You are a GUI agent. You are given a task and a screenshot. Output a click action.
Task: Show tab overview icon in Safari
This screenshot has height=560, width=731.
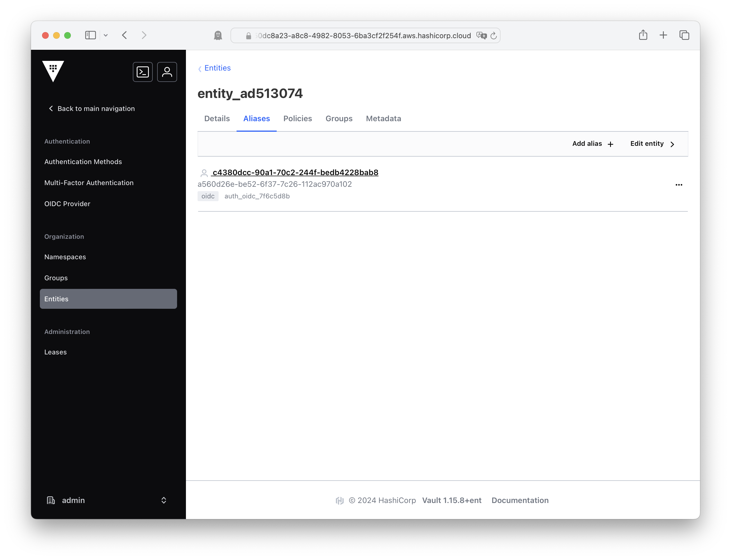pyautogui.click(x=684, y=35)
